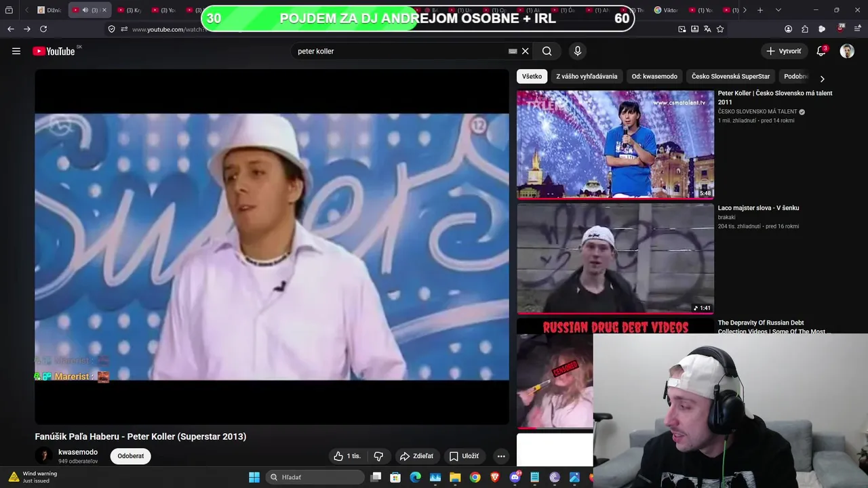This screenshot has width=868, height=488.
Task: Switch to the 'Dlžníc' browser tab
Action: (50, 10)
